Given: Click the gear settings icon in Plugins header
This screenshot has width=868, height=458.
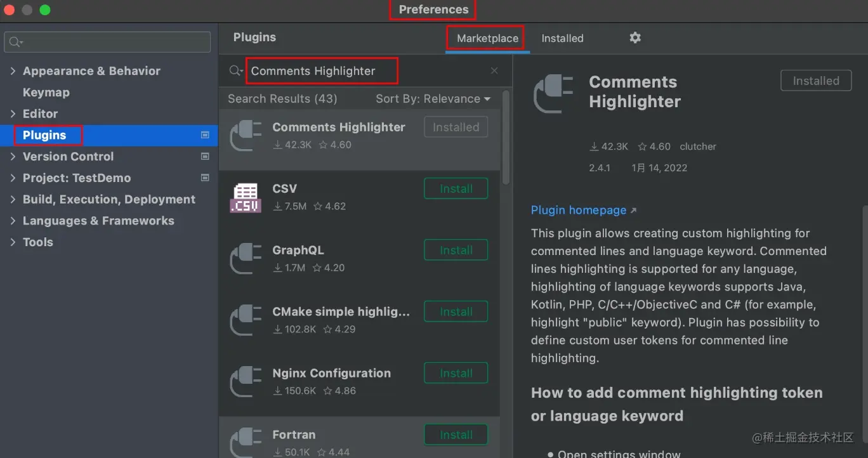Looking at the screenshot, I should pos(635,38).
